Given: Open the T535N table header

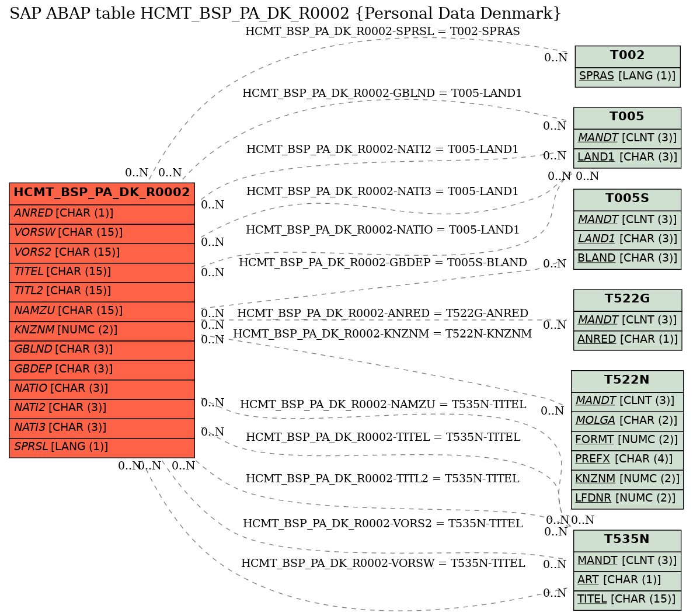Looking at the screenshot, I should point(627,541).
